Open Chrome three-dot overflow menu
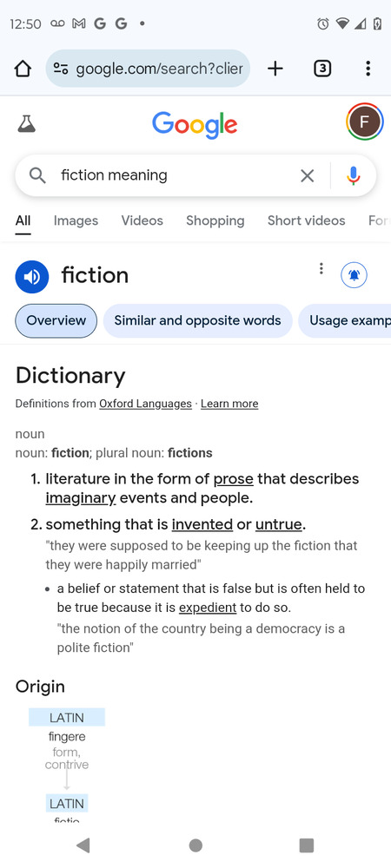 (368, 69)
